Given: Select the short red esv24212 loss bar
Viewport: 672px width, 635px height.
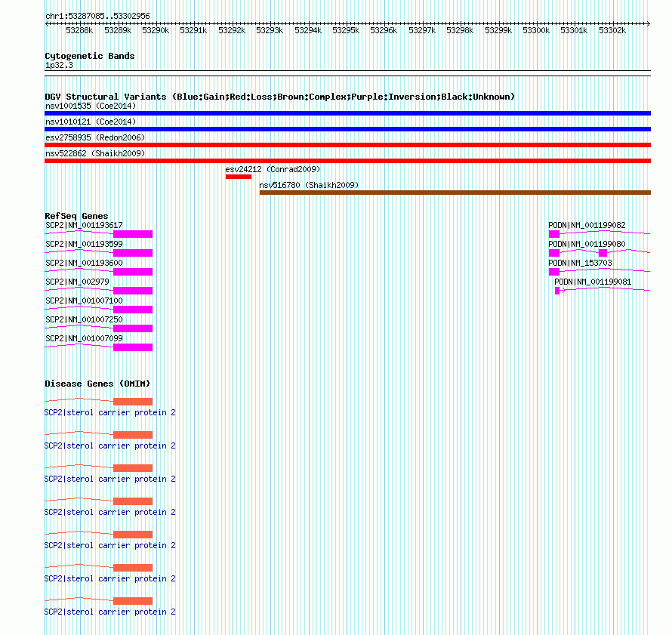Looking at the screenshot, I should pyautogui.click(x=239, y=177).
